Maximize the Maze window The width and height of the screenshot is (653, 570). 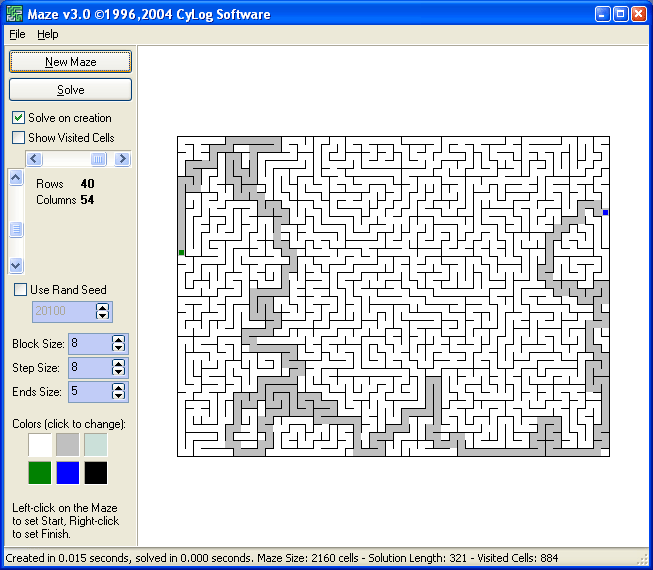click(621, 14)
